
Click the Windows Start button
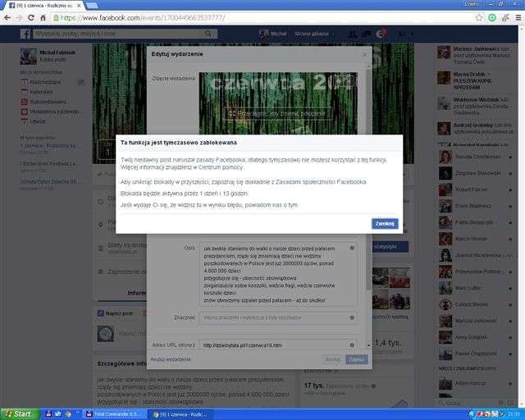[19, 414]
